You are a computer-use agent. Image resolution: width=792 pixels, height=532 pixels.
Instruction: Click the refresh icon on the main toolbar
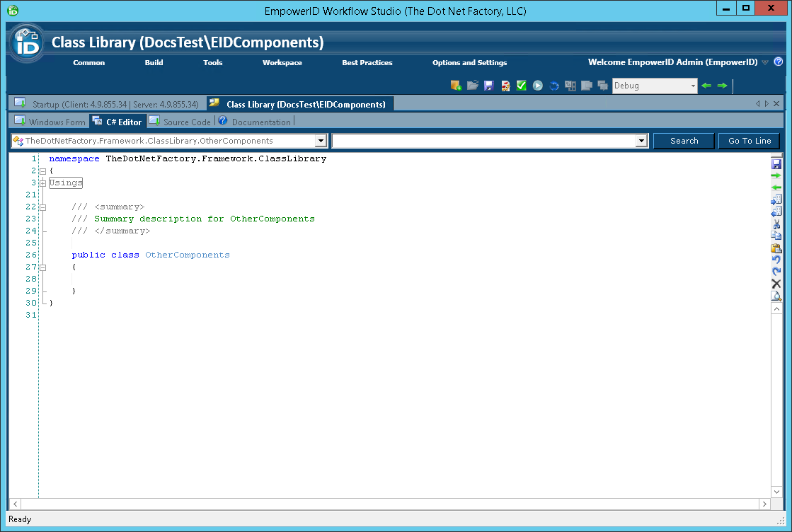(554, 86)
